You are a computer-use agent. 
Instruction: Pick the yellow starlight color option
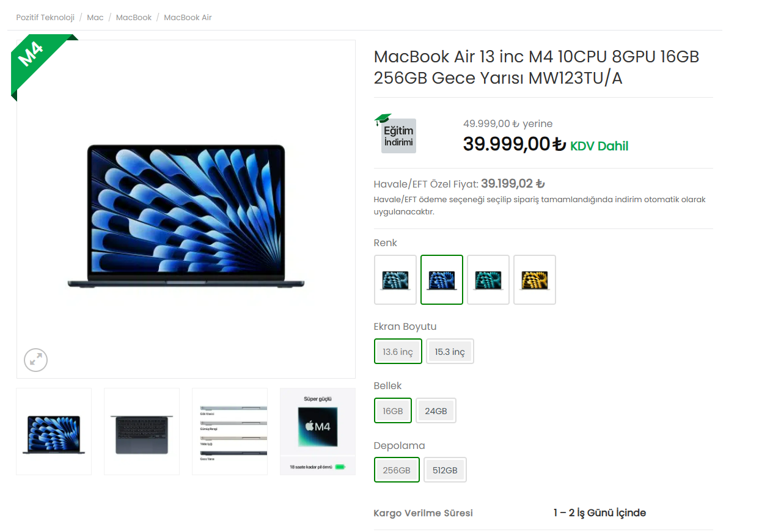[x=535, y=280]
